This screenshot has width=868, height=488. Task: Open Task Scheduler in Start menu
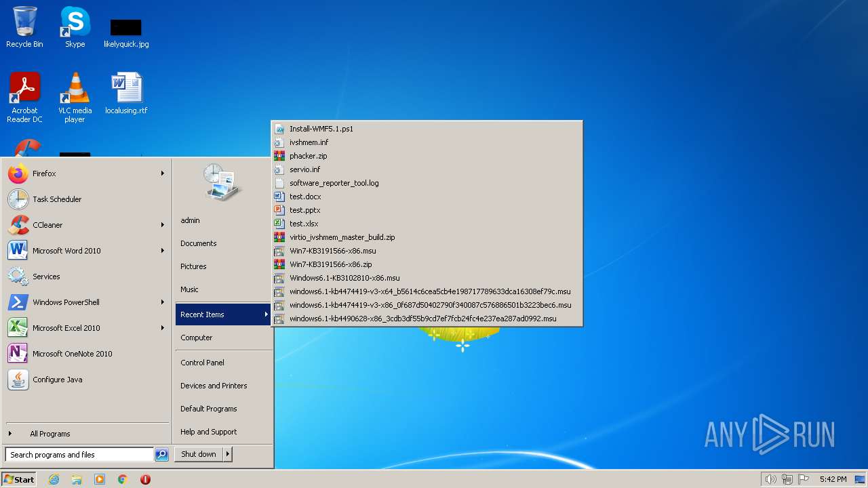click(87, 199)
